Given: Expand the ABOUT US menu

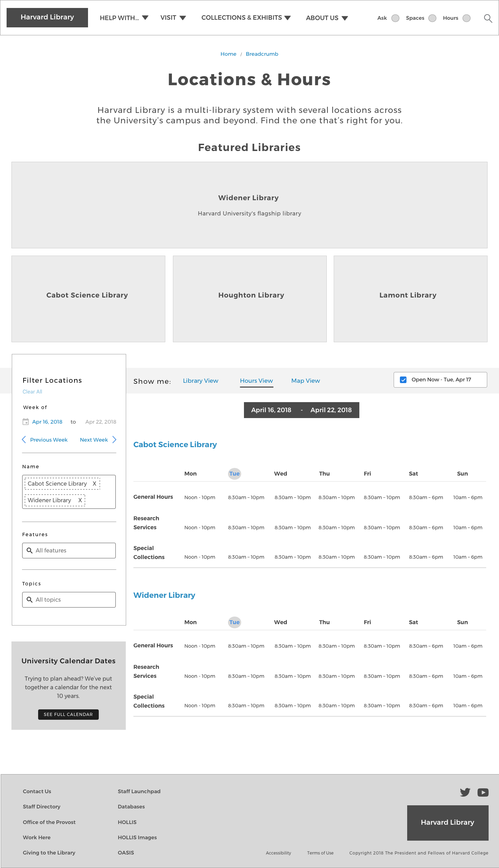Looking at the screenshot, I should point(327,18).
